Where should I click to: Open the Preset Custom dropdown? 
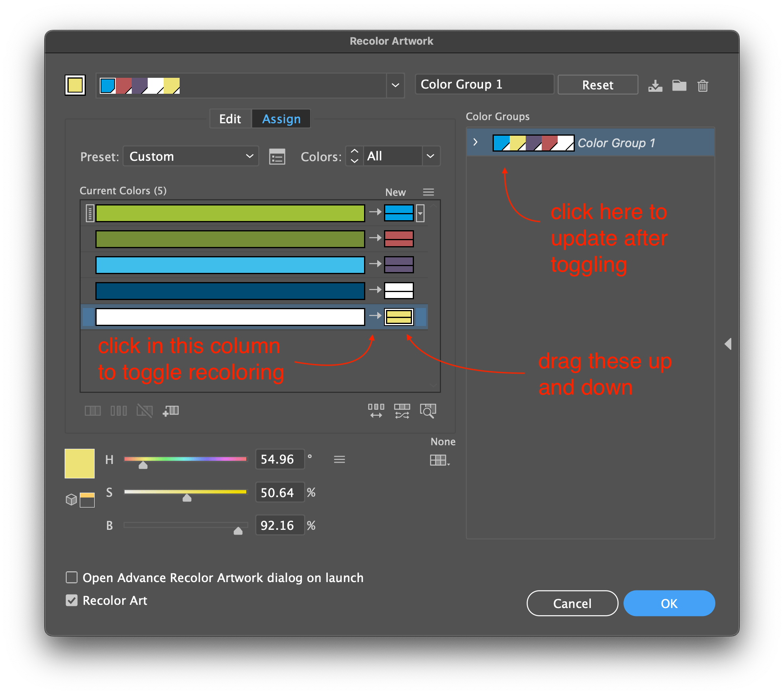(x=190, y=156)
